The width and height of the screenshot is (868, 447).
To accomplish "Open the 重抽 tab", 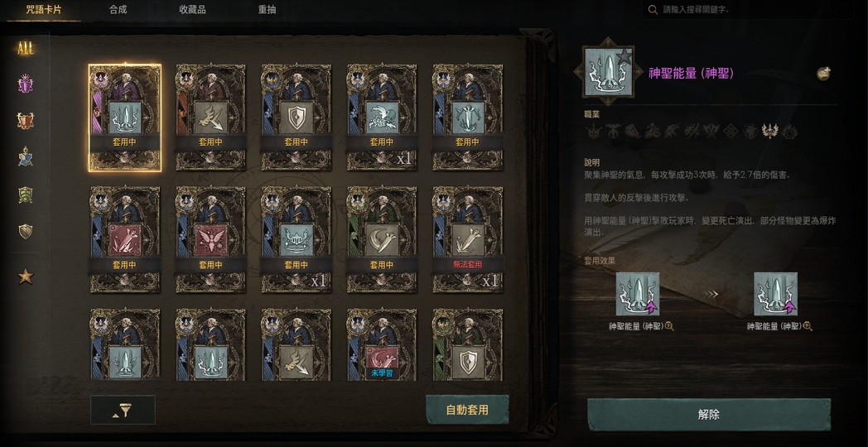I will 267,10.
